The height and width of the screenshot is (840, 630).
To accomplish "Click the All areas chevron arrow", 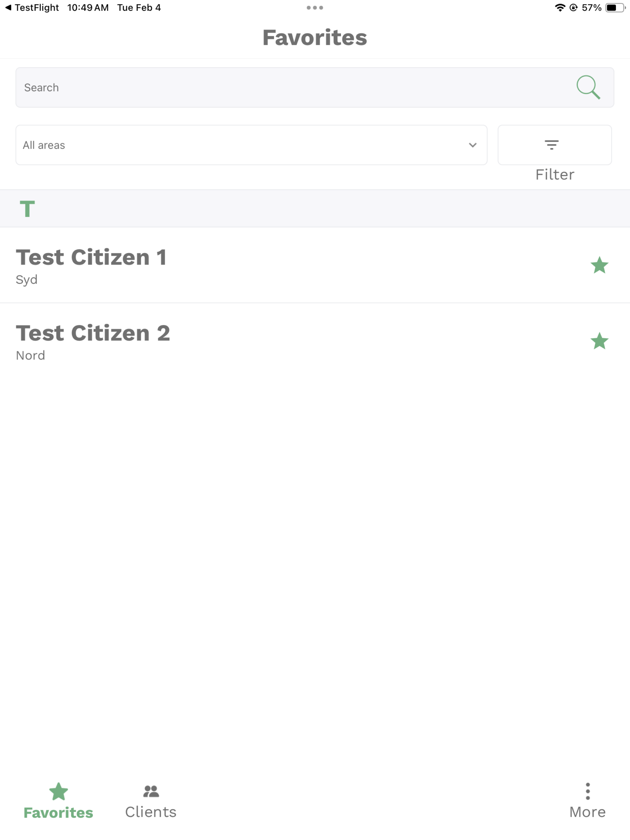I will coord(472,145).
